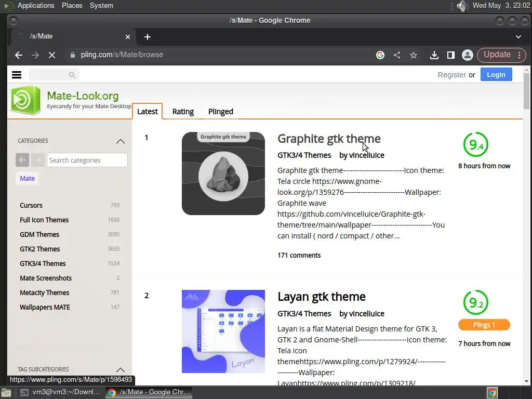The height and width of the screenshot is (399, 532).
Task: Click the 9.4 rating circle
Action: (476, 144)
